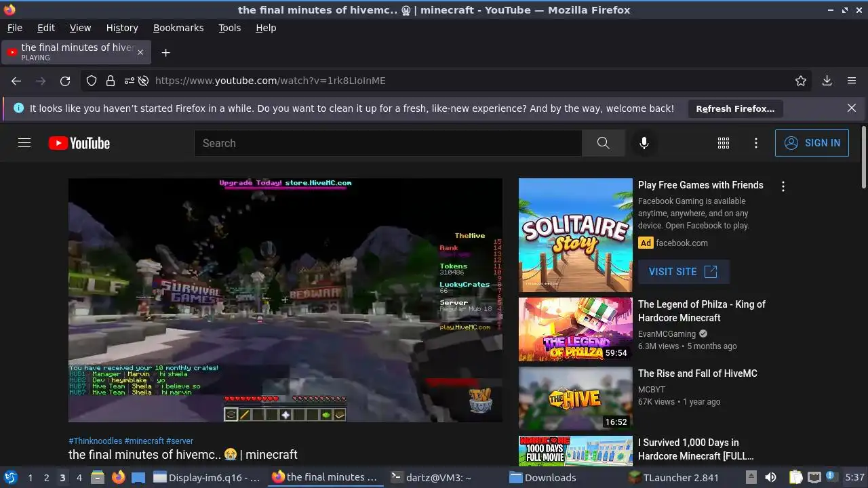Click the YouTube search input field
868x488 pixels.
pos(388,143)
